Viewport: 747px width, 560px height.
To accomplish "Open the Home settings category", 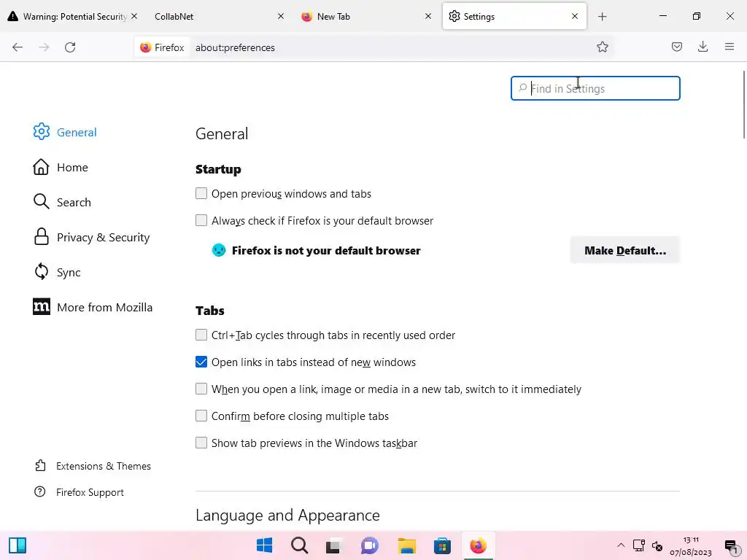I will (x=61, y=167).
